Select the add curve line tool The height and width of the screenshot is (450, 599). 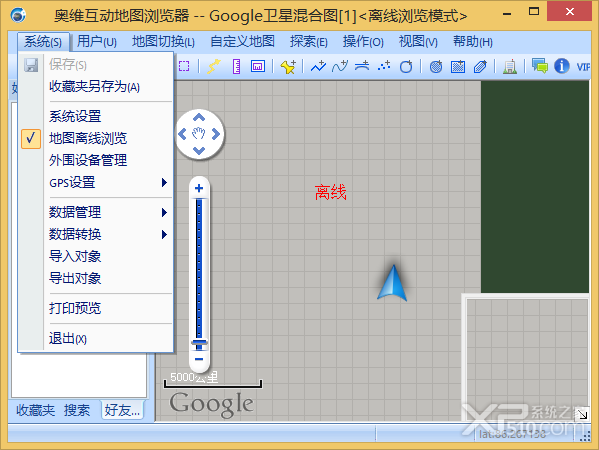click(x=340, y=66)
